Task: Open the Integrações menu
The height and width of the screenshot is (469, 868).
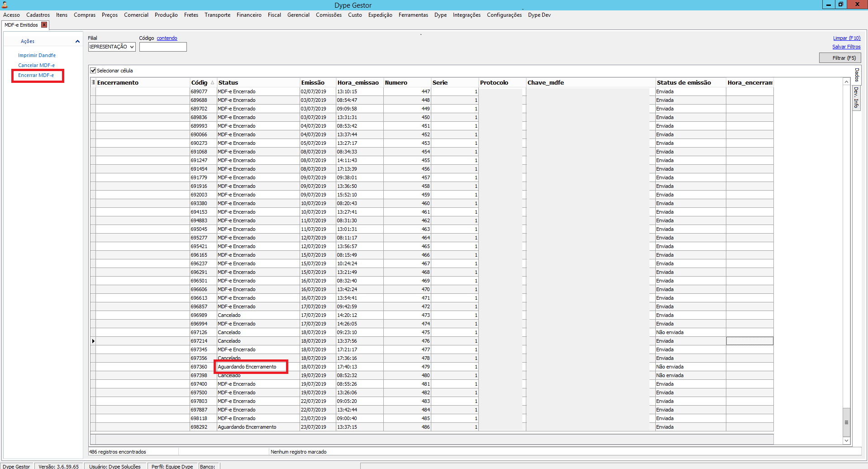Action: pos(467,15)
